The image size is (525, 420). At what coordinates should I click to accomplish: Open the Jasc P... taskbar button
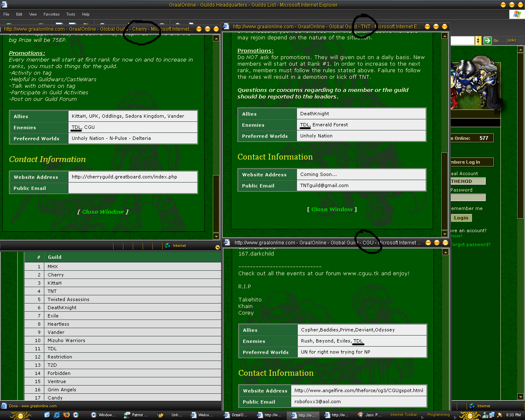(370, 415)
